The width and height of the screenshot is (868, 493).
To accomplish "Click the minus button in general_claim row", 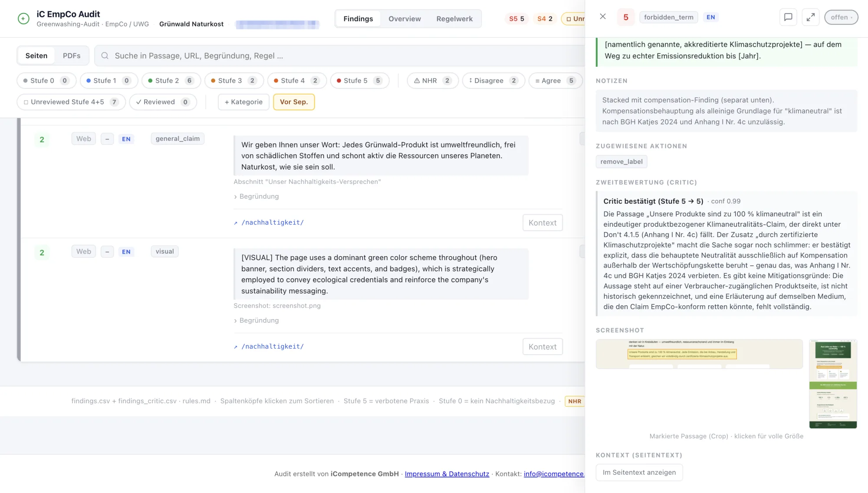I will coord(107,139).
